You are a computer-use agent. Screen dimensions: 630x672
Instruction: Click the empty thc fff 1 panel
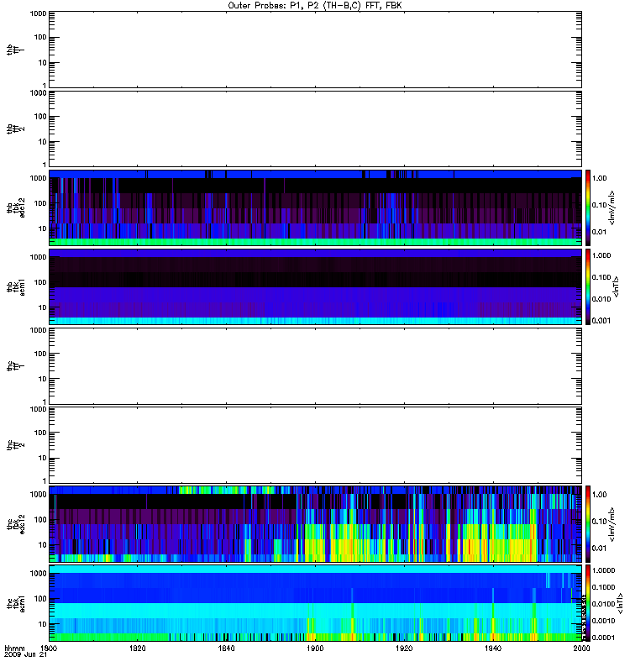315,365
